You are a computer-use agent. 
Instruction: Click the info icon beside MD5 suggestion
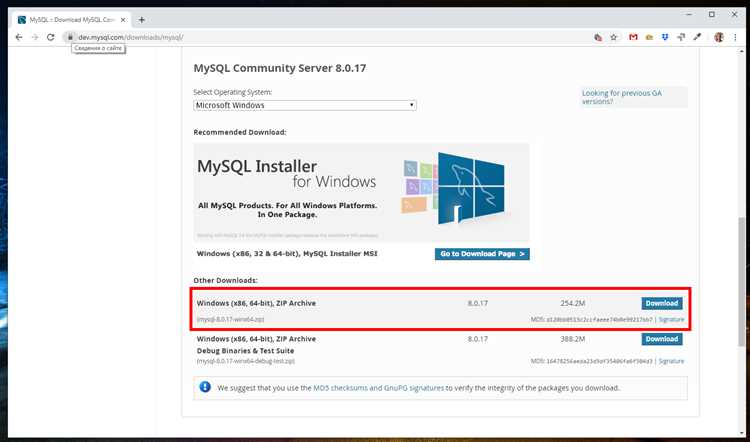205,387
